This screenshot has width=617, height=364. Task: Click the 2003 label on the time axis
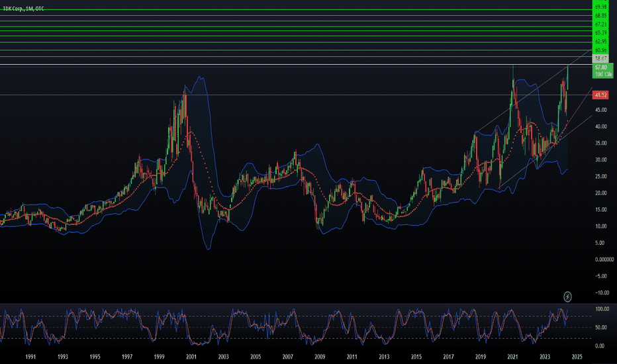pos(224,357)
